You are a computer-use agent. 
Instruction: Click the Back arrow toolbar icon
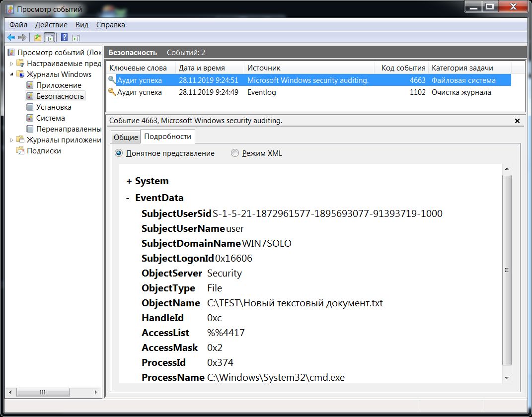11,37
